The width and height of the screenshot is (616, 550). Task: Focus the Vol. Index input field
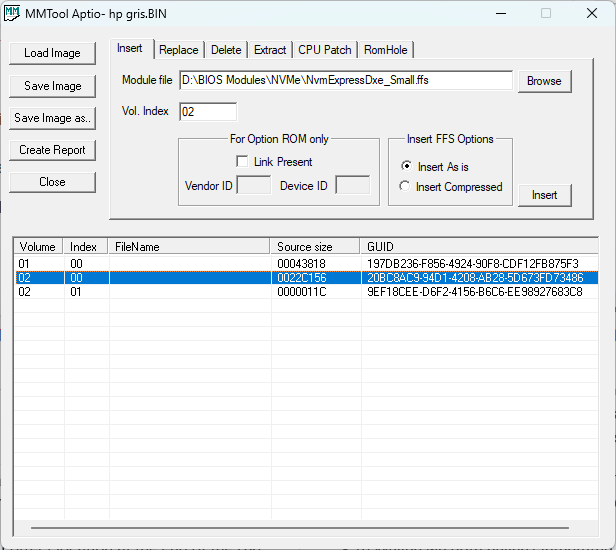[x=207, y=112]
